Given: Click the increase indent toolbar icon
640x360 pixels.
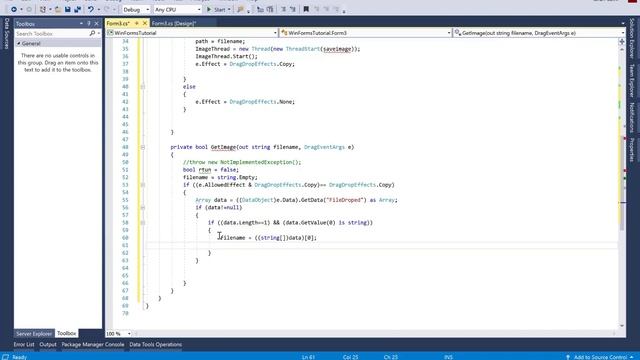Looking at the screenshot, I should [270, 9].
